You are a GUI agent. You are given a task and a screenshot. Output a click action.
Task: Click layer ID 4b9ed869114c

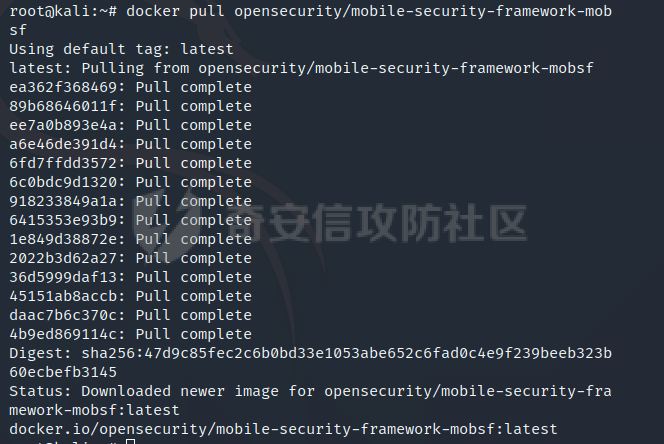click(63, 334)
